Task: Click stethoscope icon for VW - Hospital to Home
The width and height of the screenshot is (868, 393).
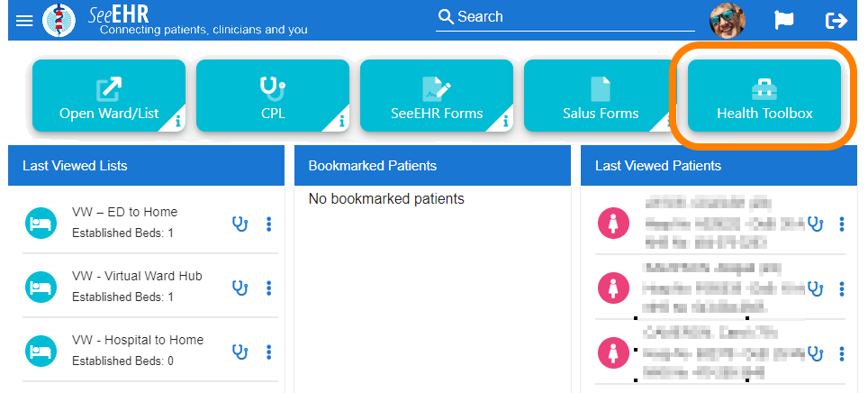Action: (x=240, y=352)
